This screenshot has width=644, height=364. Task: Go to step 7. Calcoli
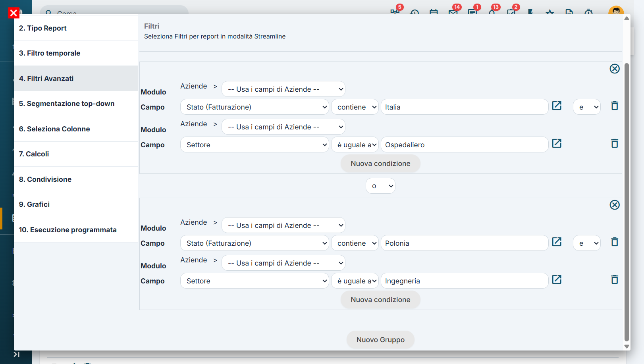76,154
